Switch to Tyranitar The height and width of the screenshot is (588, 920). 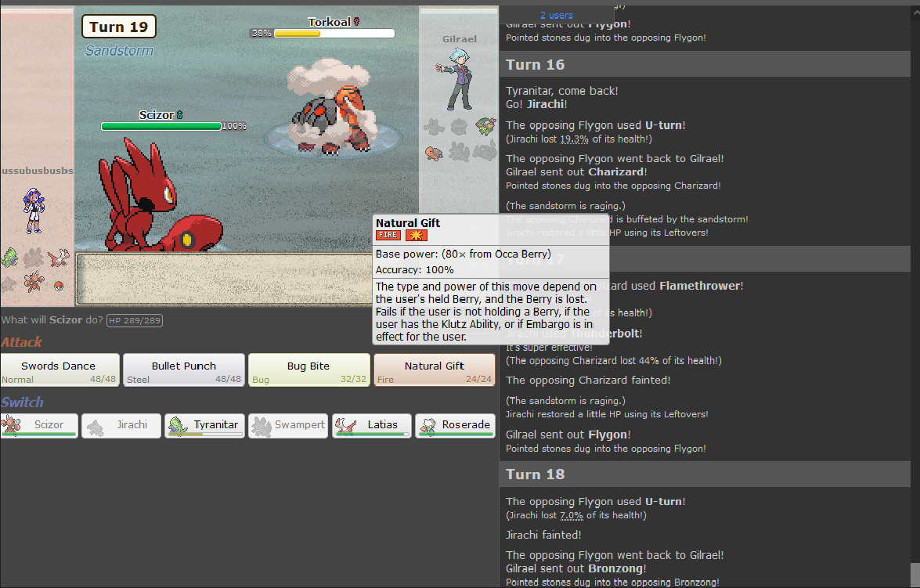pos(205,425)
